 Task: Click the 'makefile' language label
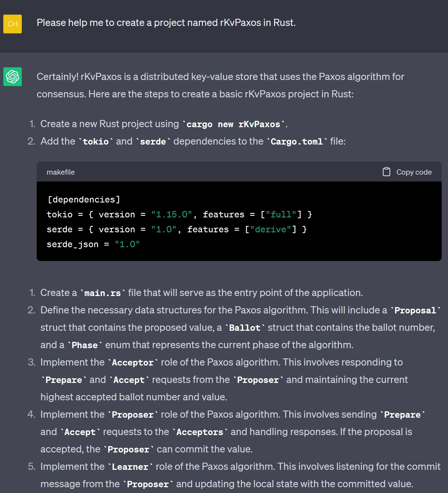click(x=61, y=172)
